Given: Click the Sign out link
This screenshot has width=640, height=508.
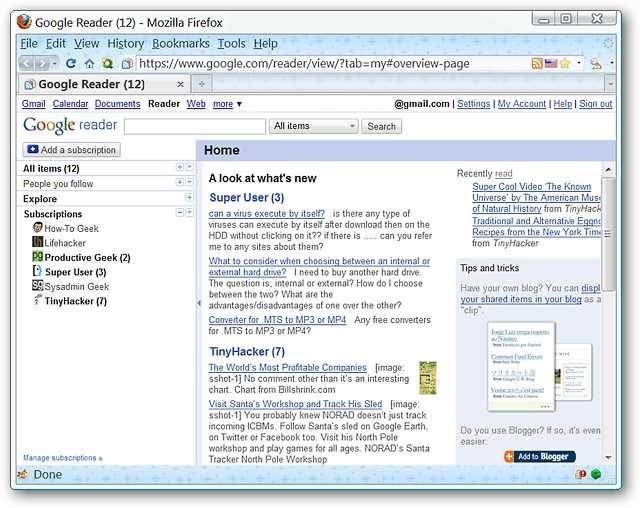Looking at the screenshot, I should point(596,104).
